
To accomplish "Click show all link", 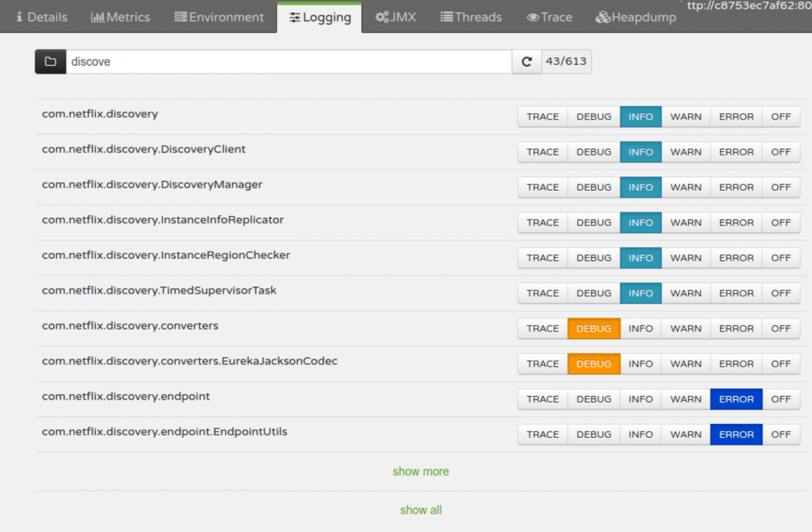I will coord(421,510).
